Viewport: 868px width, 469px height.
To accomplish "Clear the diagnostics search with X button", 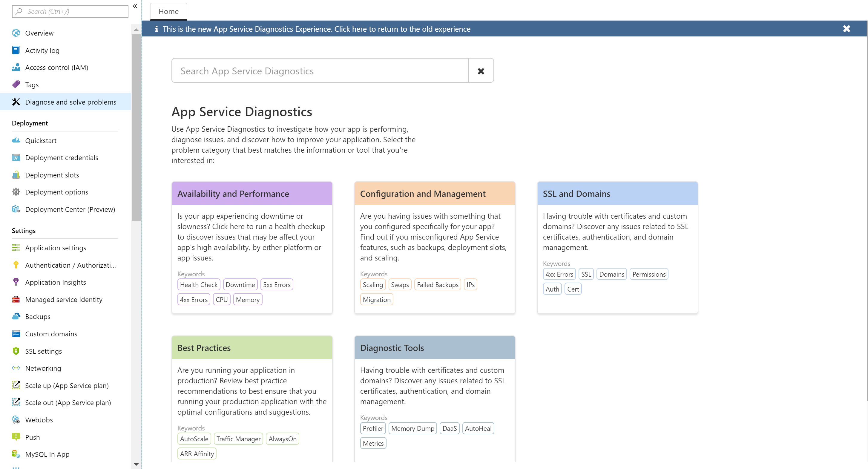I will [x=481, y=71].
